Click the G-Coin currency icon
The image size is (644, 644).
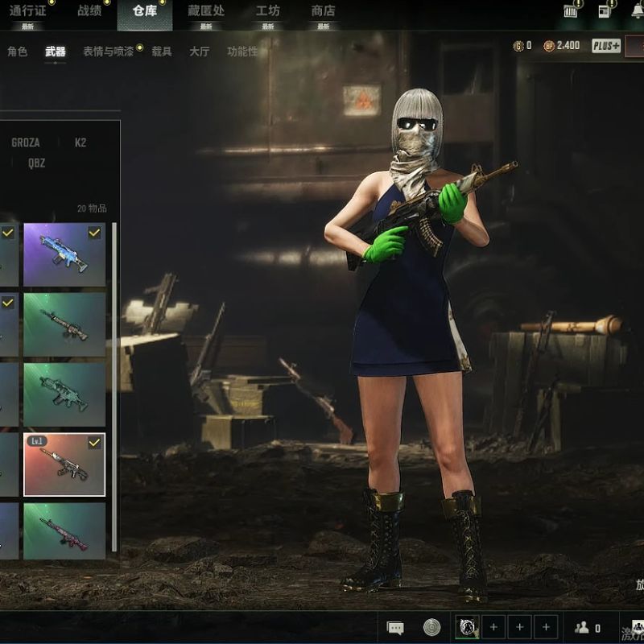point(518,46)
